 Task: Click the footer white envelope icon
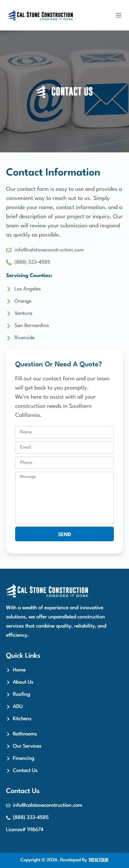[8, 805]
